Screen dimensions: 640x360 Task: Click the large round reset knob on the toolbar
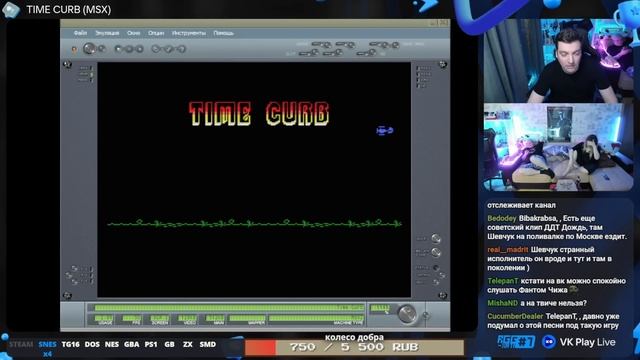pos(89,49)
